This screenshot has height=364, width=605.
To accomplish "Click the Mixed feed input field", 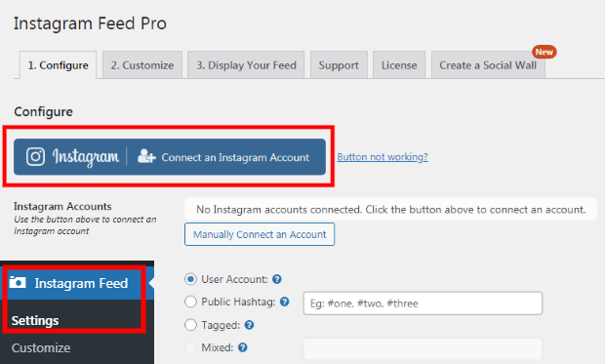I will click(x=423, y=349).
